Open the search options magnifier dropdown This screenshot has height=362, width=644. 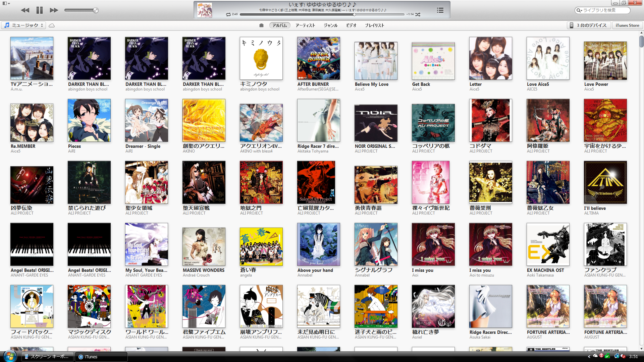tap(579, 10)
